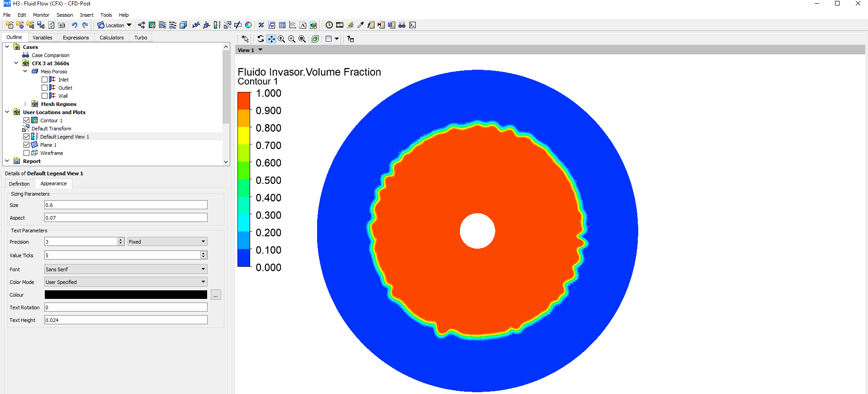Select the Rotate view tool
The height and width of the screenshot is (394, 868).
261,39
